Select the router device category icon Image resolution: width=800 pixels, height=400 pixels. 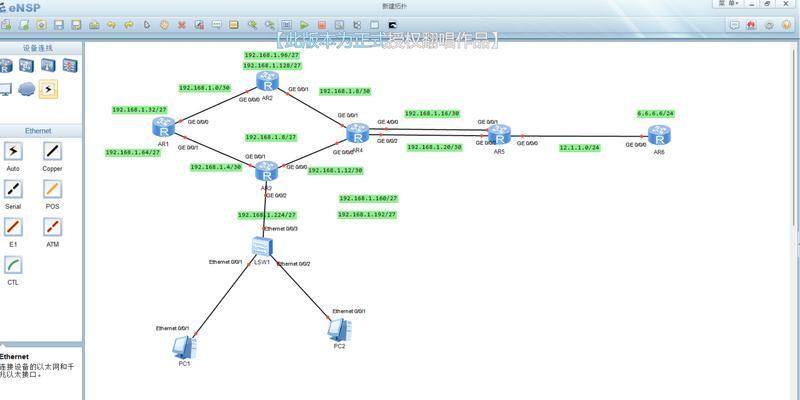[5, 65]
